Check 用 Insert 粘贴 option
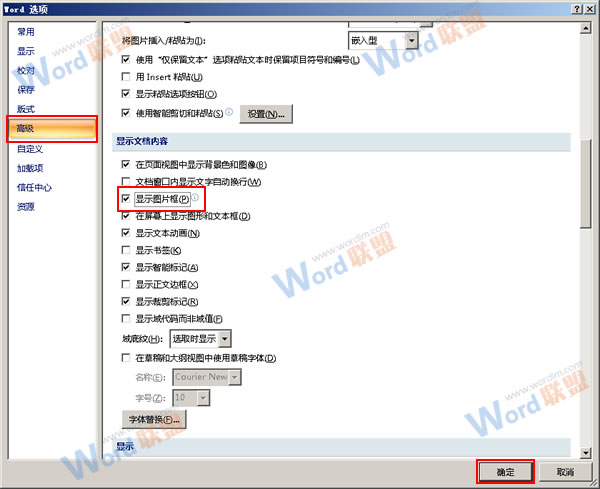Image resolution: width=600 pixels, height=489 pixels. point(126,77)
